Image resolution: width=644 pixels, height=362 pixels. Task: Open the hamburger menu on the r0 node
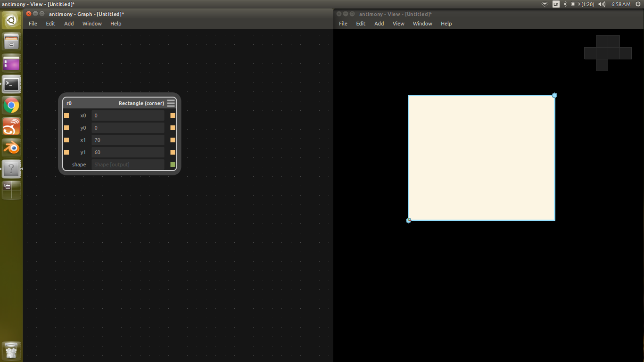pyautogui.click(x=171, y=103)
